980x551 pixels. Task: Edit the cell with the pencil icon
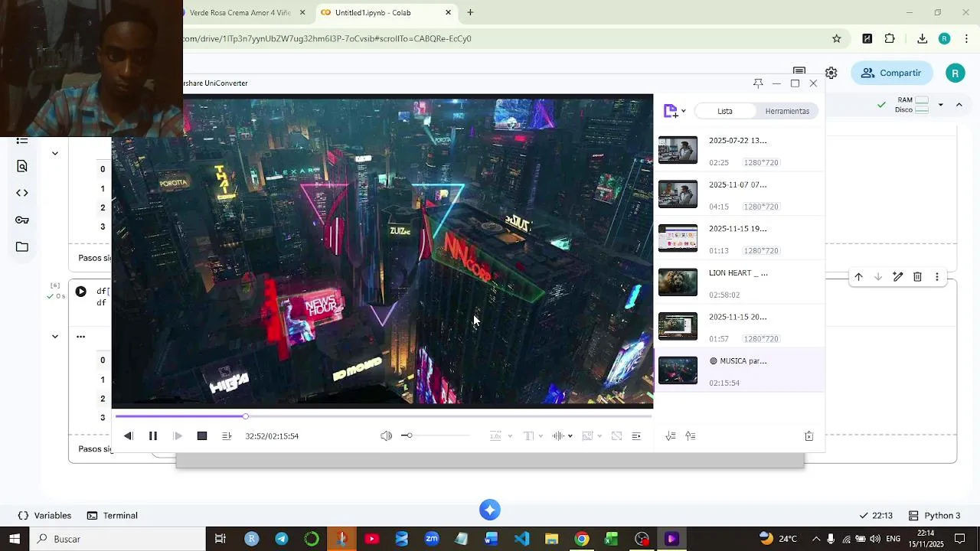(x=898, y=277)
